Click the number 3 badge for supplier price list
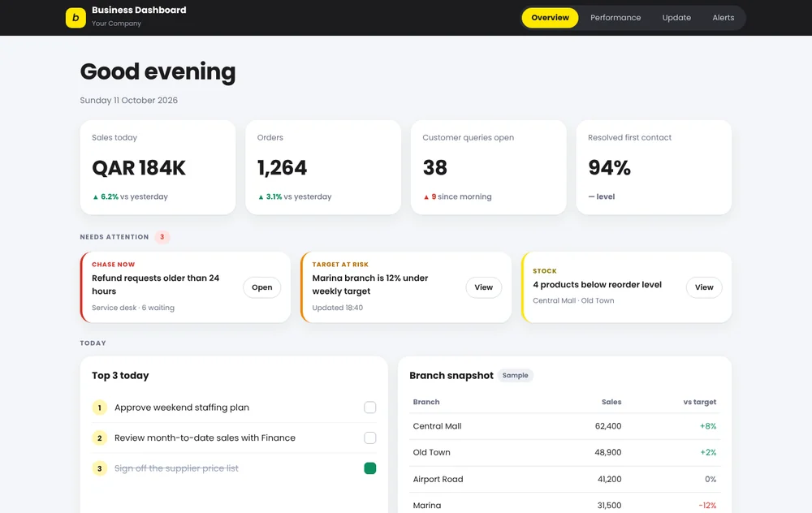Image resolution: width=812 pixels, height=513 pixels. click(x=99, y=468)
